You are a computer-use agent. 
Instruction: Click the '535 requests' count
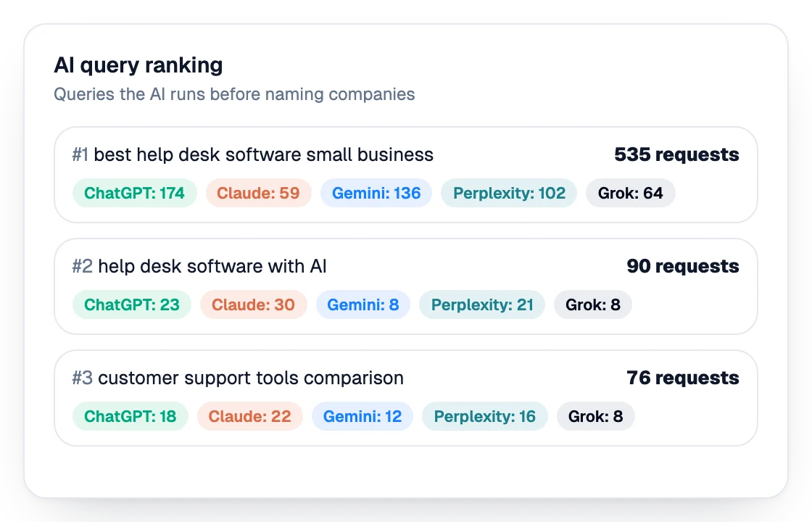(676, 154)
